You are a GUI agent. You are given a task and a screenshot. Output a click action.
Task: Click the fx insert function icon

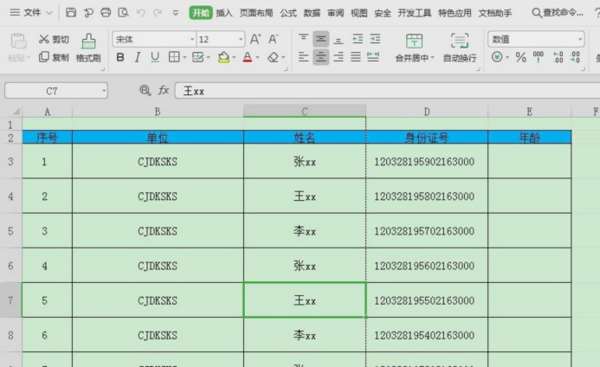[164, 90]
